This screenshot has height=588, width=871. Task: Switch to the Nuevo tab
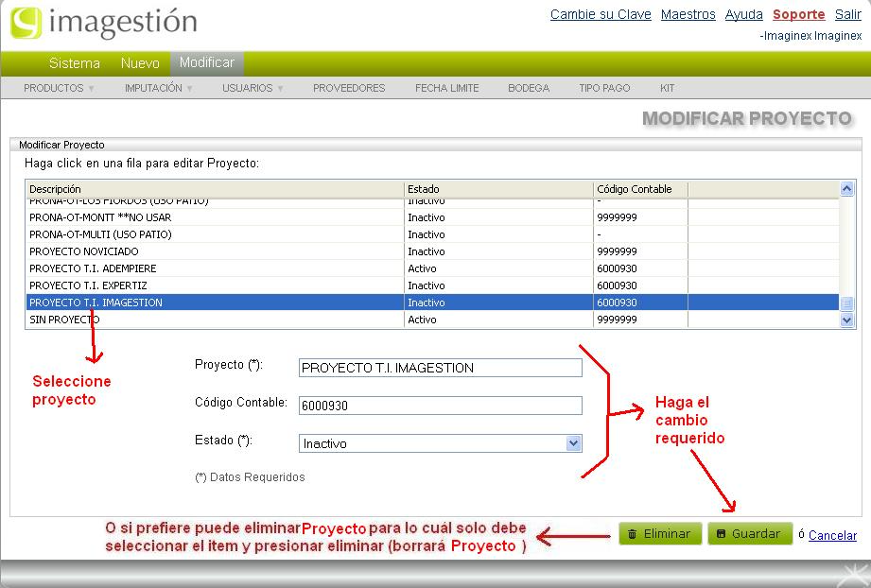(140, 63)
